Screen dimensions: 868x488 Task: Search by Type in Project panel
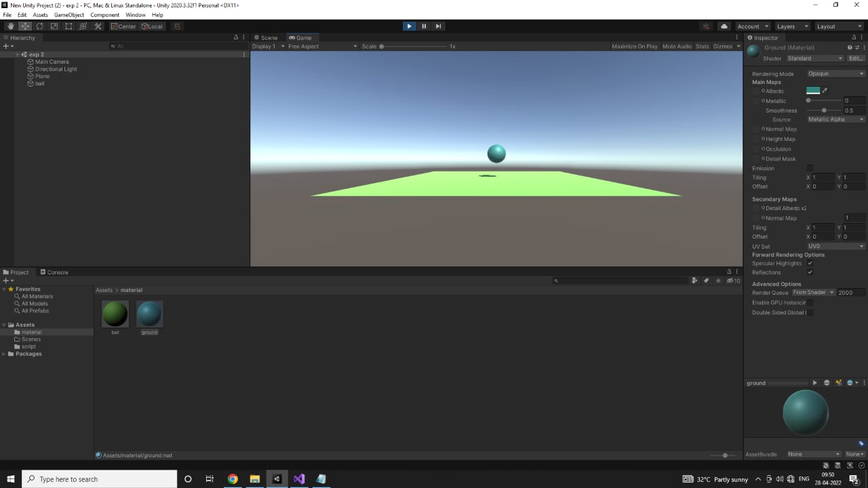tap(694, 281)
